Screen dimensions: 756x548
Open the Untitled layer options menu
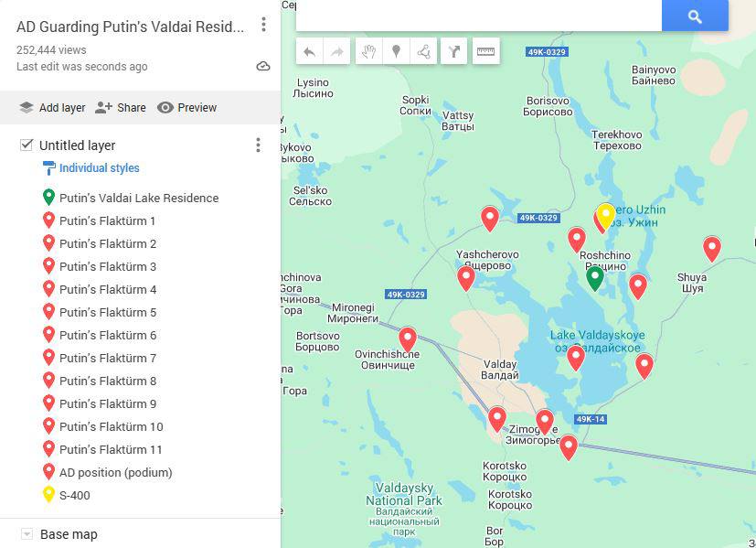pos(258,145)
